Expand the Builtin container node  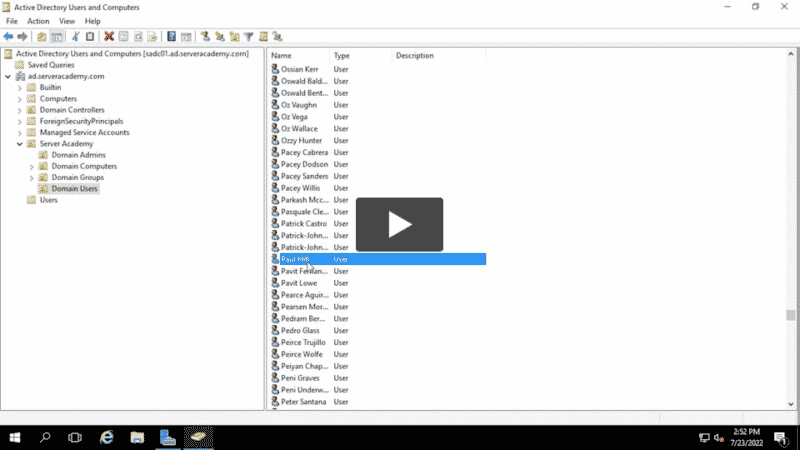pos(19,87)
